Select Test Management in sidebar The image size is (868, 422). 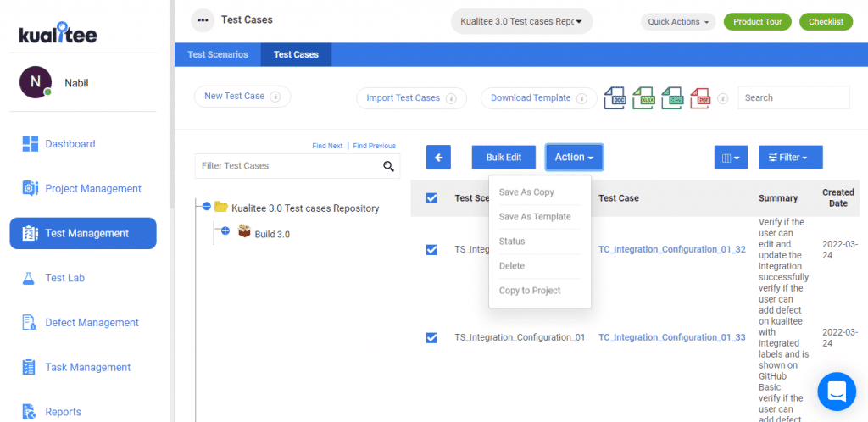pos(83,233)
